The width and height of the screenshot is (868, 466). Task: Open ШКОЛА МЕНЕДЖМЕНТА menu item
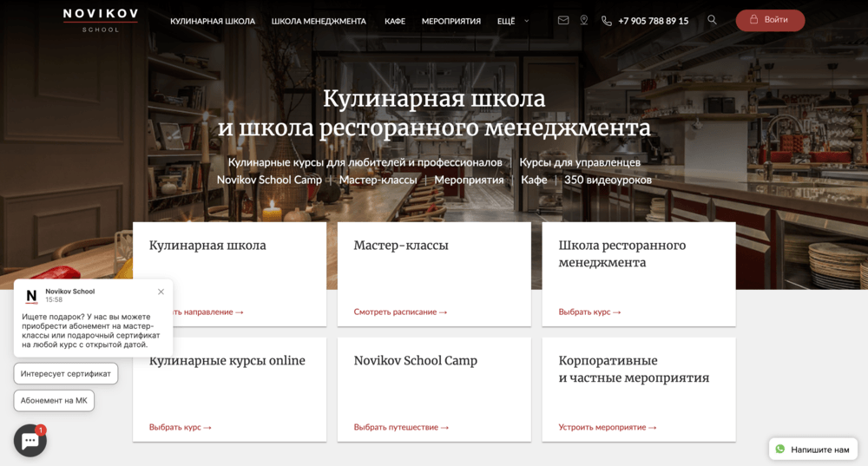pos(319,21)
